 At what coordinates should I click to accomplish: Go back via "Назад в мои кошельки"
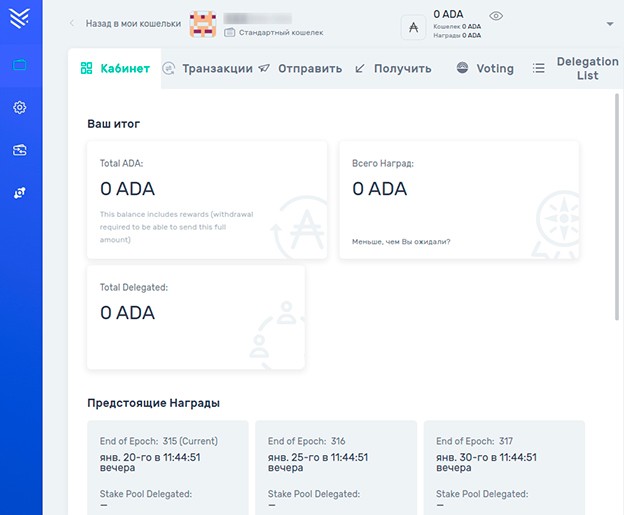[x=133, y=23]
